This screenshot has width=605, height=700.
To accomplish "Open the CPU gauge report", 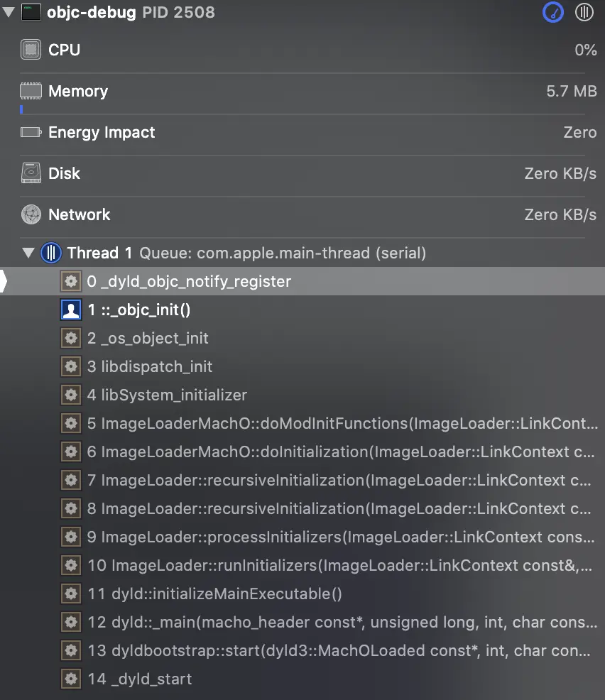I will click(x=64, y=50).
